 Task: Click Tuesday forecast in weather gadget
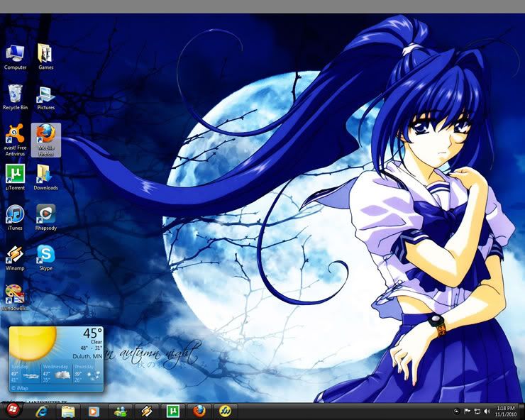click(x=25, y=373)
